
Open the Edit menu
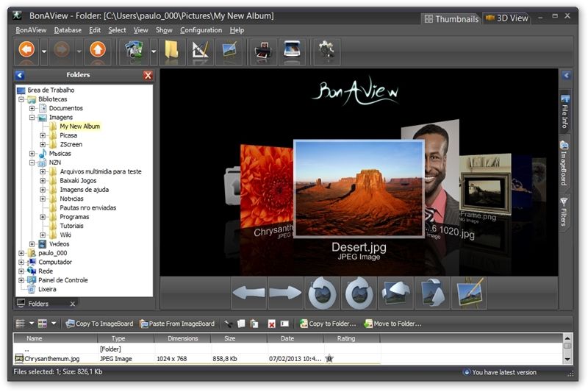95,30
